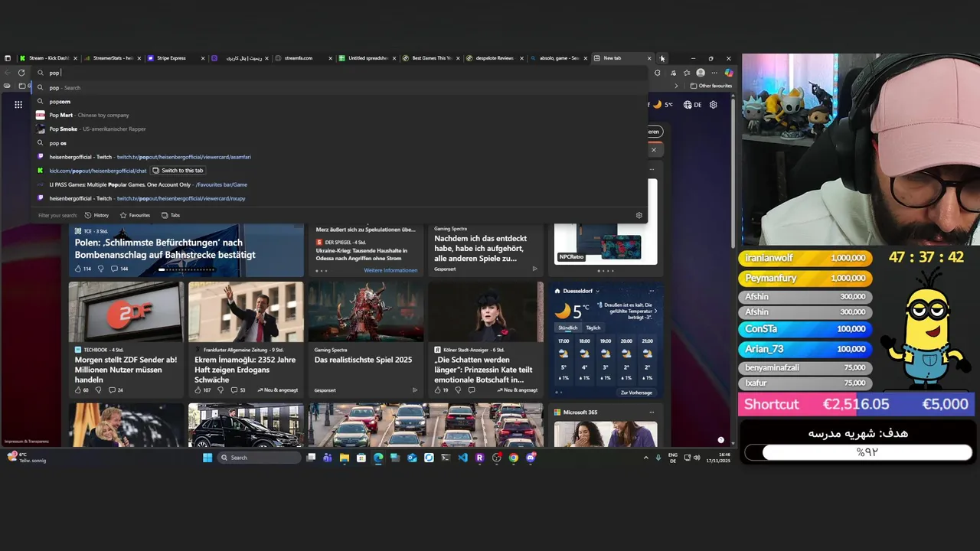This screenshot has width=980, height=551.
Task: Filter address bar search by Favourites
Action: (x=135, y=215)
